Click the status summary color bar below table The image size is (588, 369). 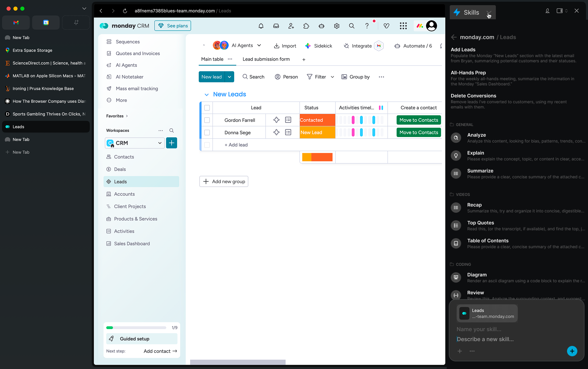[x=317, y=157]
